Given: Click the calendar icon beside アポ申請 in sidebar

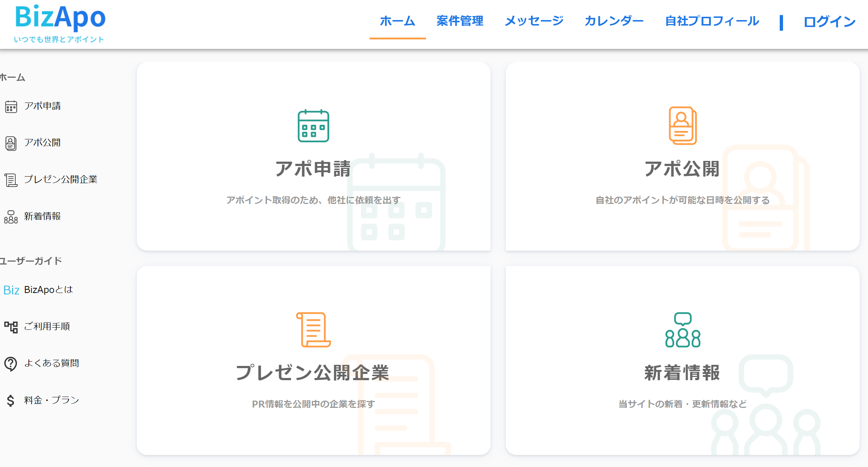Looking at the screenshot, I should [x=11, y=107].
